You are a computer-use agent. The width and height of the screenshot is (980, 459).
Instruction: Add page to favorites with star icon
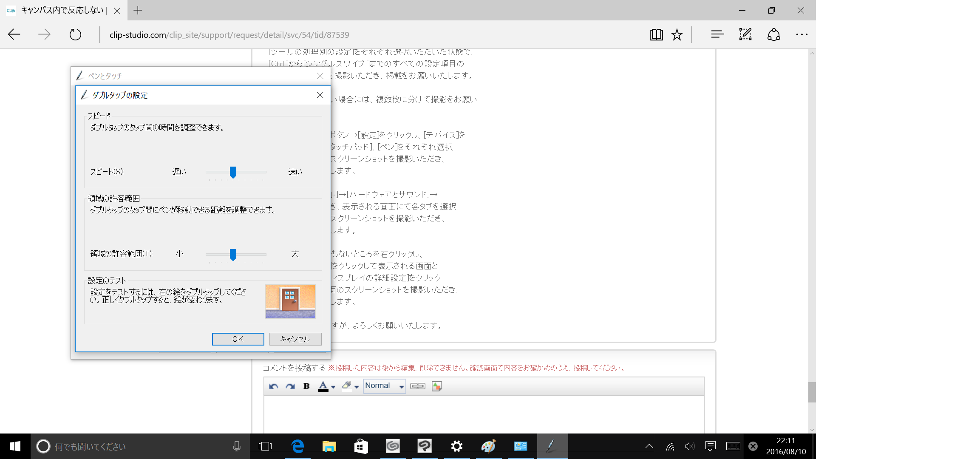[x=677, y=35]
